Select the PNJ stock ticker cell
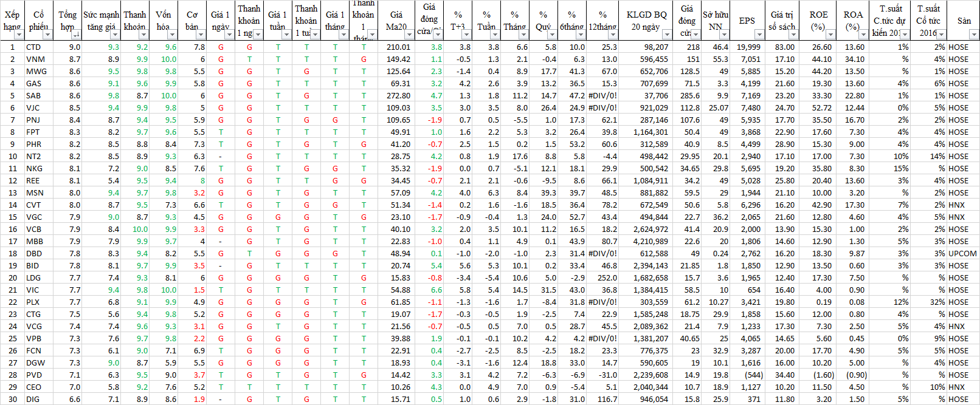This screenshot has width=980, height=405. (38, 120)
